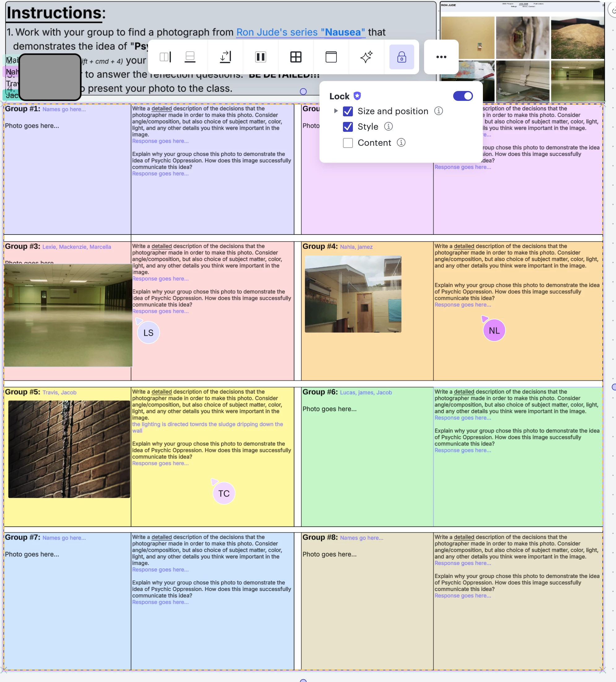Uncheck the Style lock checkbox
The height and width of the screenshot is (682, 616).
348,127
